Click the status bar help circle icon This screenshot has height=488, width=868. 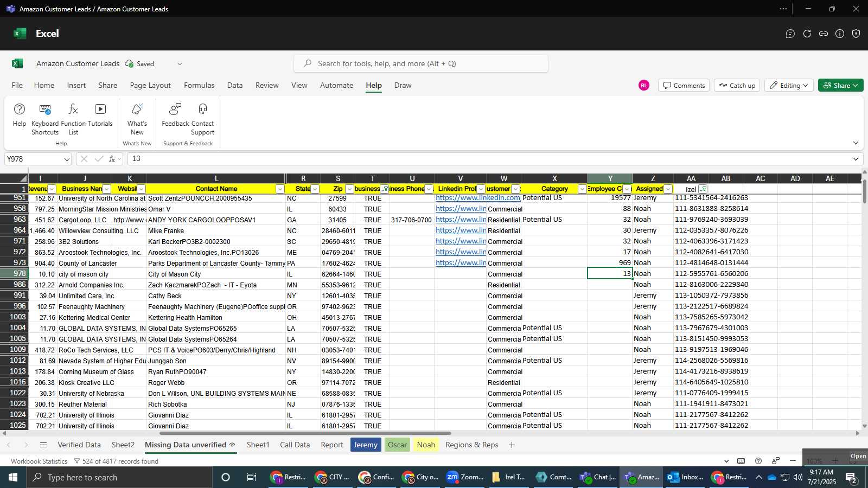[758, 461]
